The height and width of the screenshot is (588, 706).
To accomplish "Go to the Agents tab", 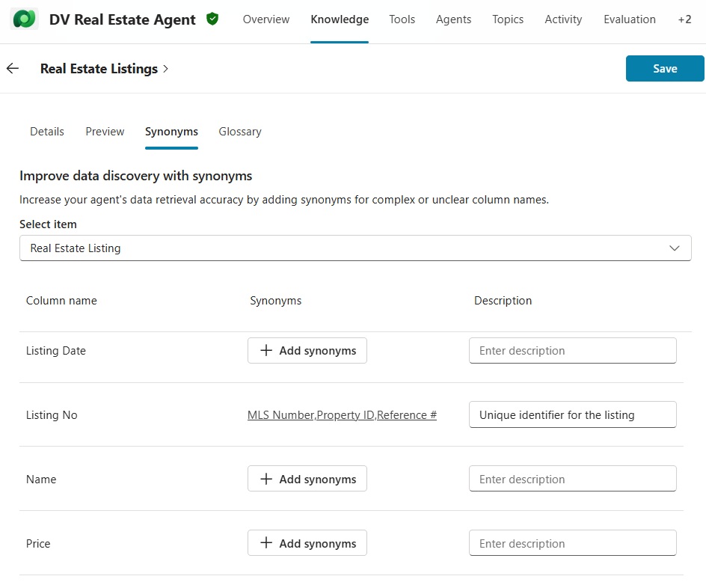I will click(453, 19).
